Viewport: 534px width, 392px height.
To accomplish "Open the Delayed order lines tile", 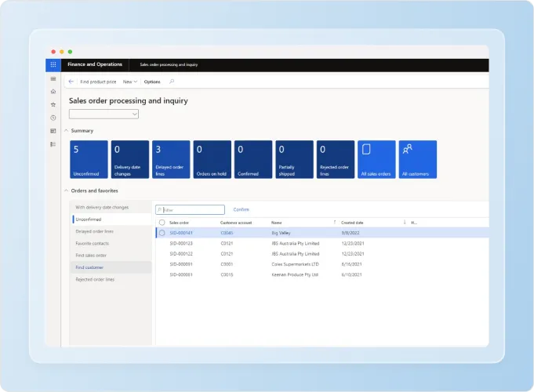I will point(171,159).
